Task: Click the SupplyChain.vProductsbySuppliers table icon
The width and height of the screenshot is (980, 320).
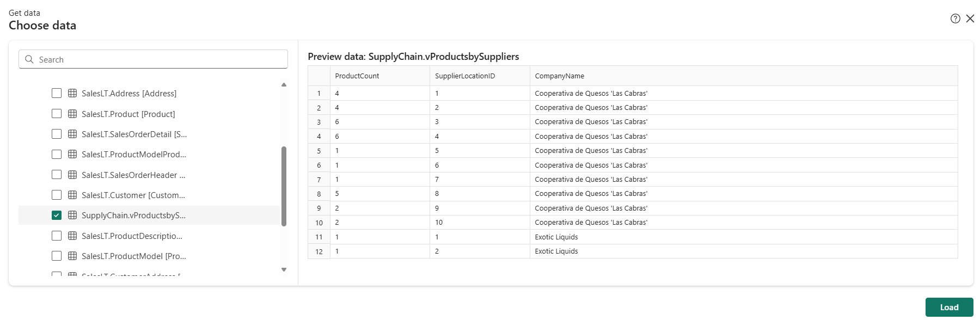Action: tap(72, 215)
